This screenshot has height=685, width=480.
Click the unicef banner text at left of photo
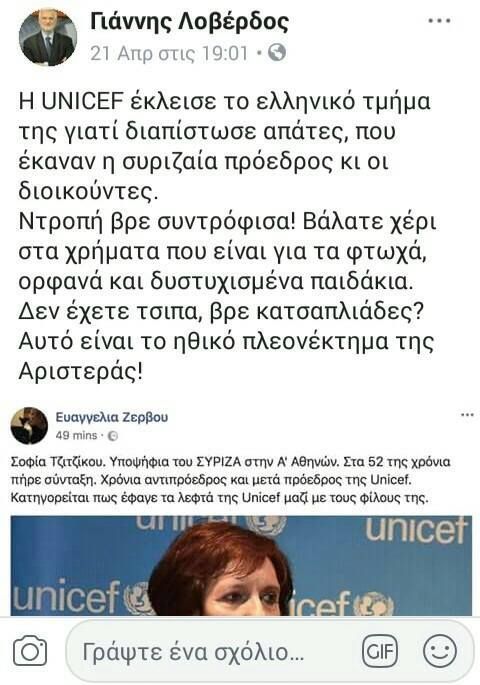(x=66, y=596)
